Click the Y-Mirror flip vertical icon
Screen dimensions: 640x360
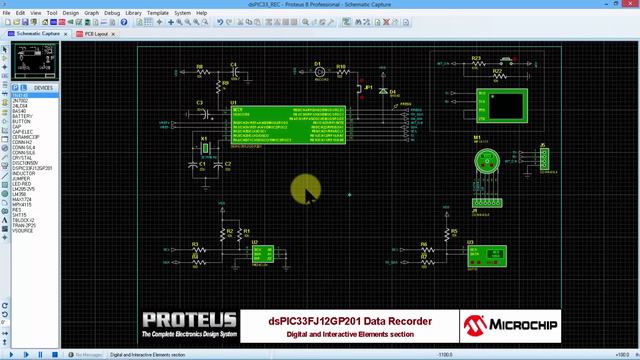coord(4,342)
